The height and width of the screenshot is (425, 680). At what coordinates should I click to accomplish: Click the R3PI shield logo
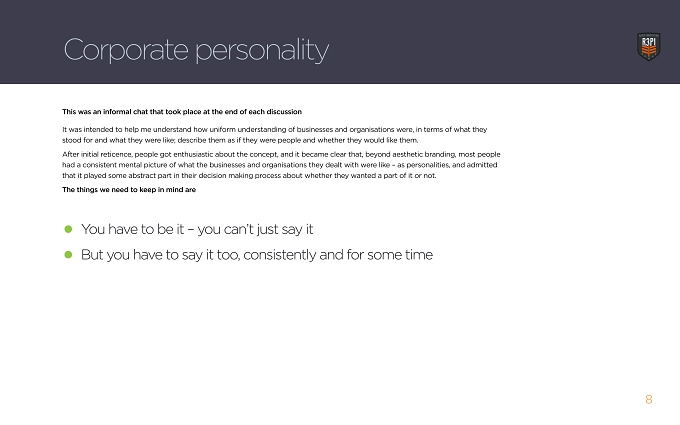coord(648,46)
